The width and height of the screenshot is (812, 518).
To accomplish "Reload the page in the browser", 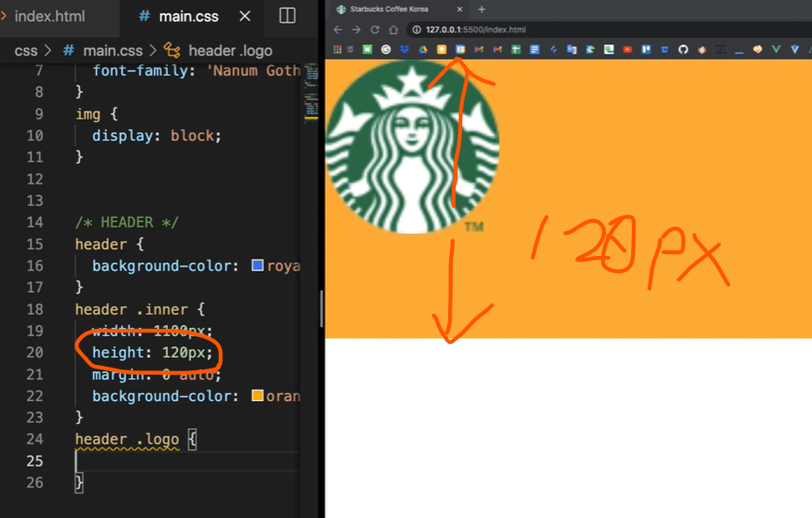I will pyautogui.click(x=375, y=30).
